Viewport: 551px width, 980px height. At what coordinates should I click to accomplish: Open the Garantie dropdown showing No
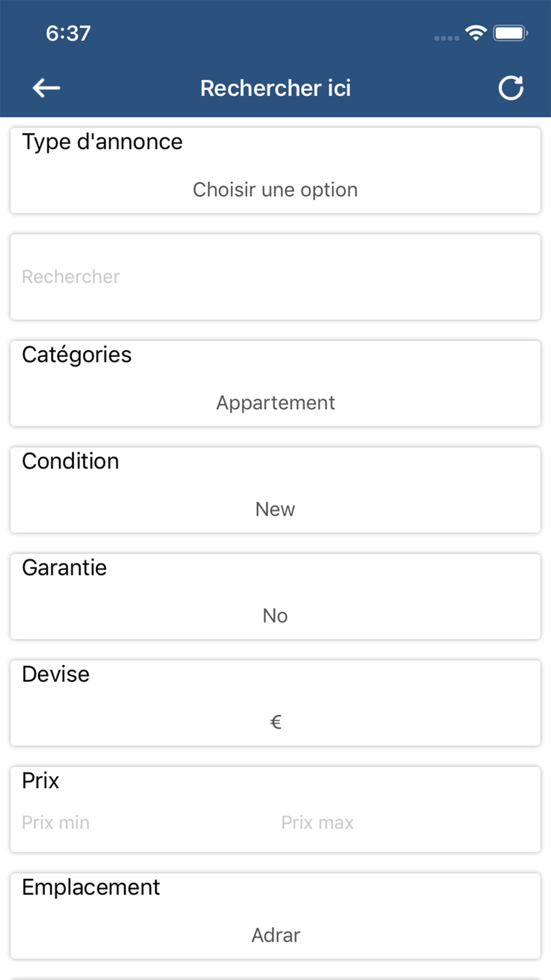click(x=275, y=616)
